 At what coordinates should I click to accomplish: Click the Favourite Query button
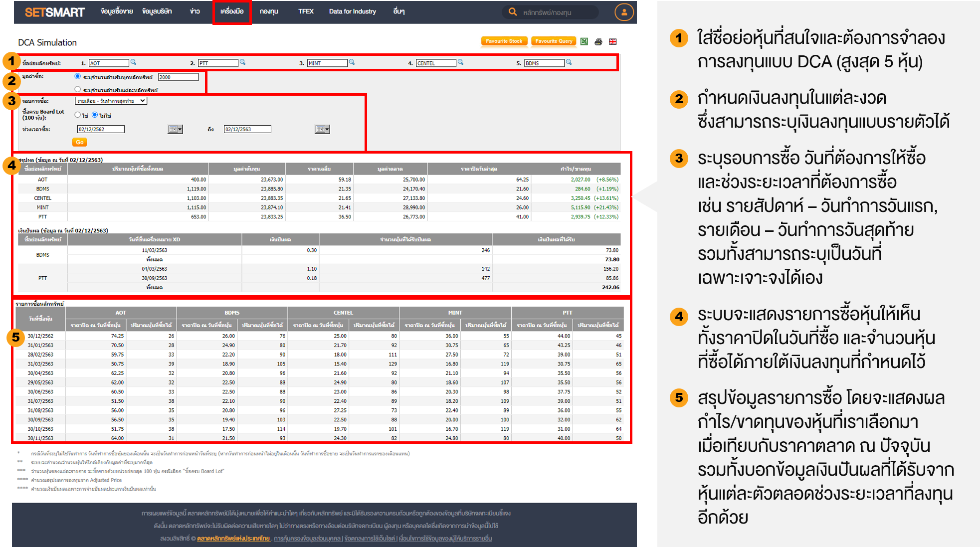point(554,41)
